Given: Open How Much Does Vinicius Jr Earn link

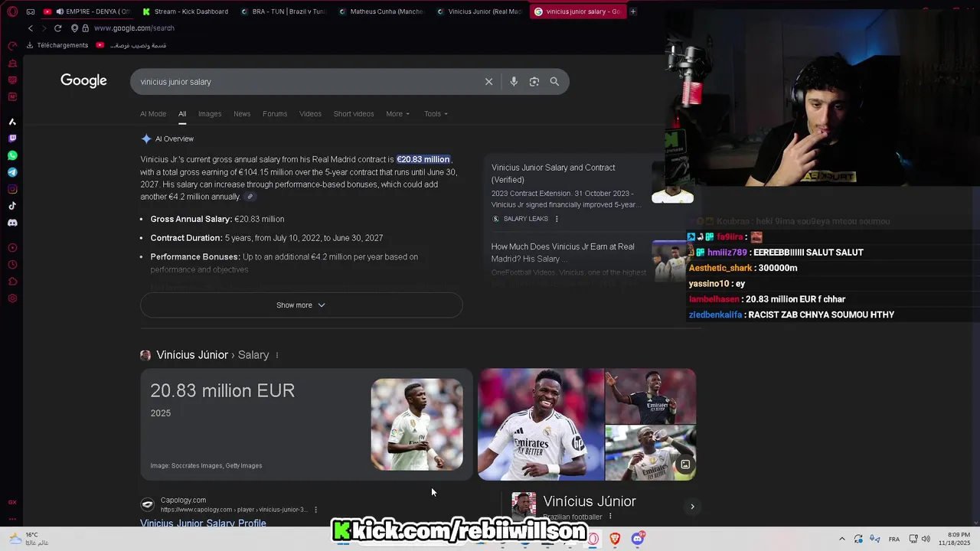Looking at the screenshot, I should tap(563, 253).
